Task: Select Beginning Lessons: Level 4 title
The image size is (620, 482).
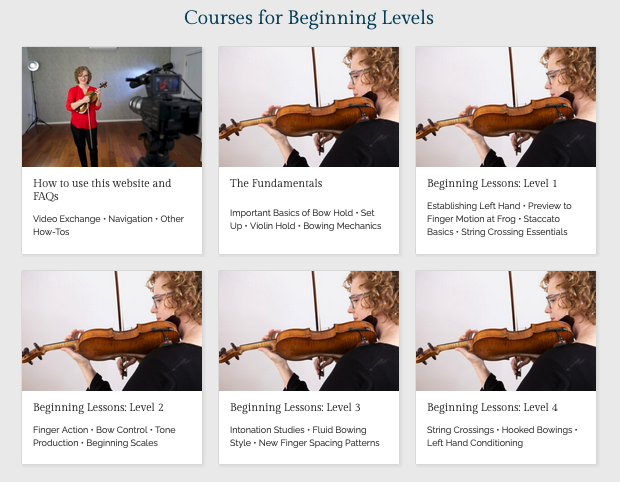Action: (x=492, y=407)
